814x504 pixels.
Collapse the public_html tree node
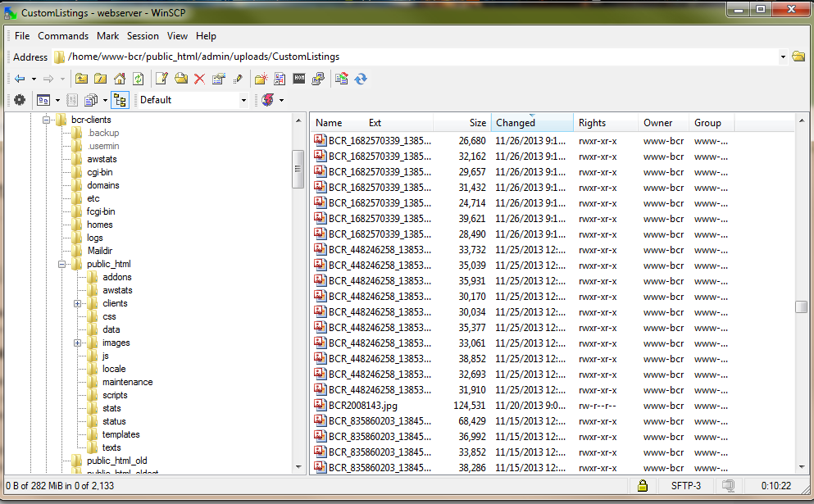62,264
